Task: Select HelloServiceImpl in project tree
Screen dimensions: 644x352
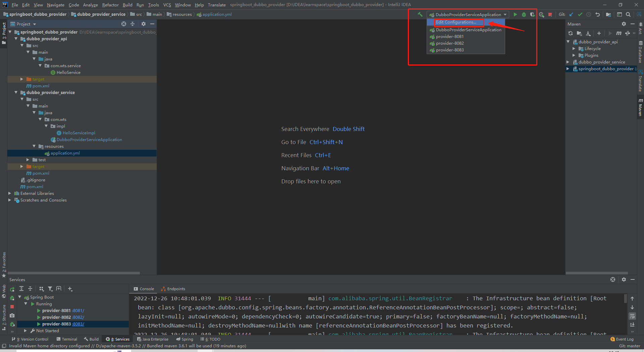Action: [79, 133]
